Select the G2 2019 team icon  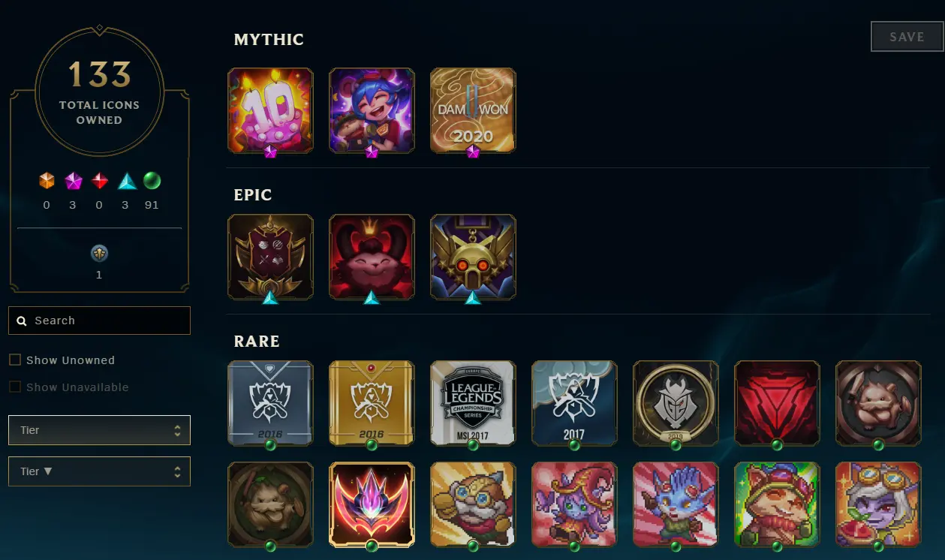[x=676, y=403]
